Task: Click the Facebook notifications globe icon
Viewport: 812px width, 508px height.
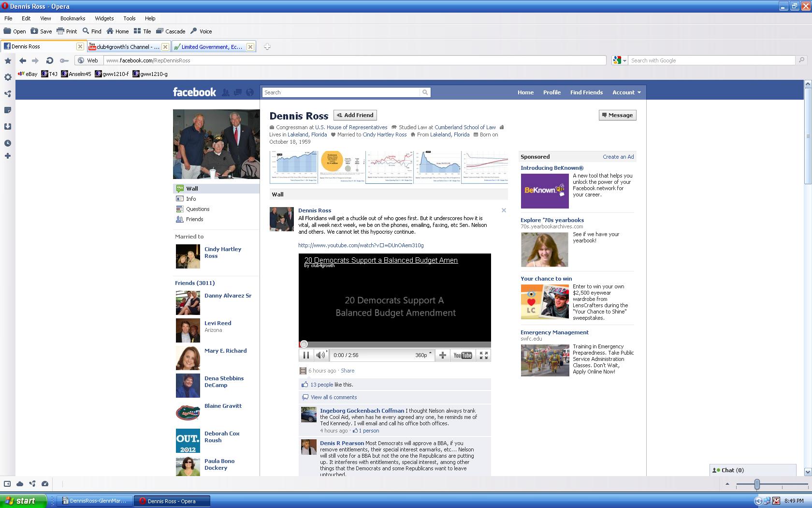Action: point(250,92)
